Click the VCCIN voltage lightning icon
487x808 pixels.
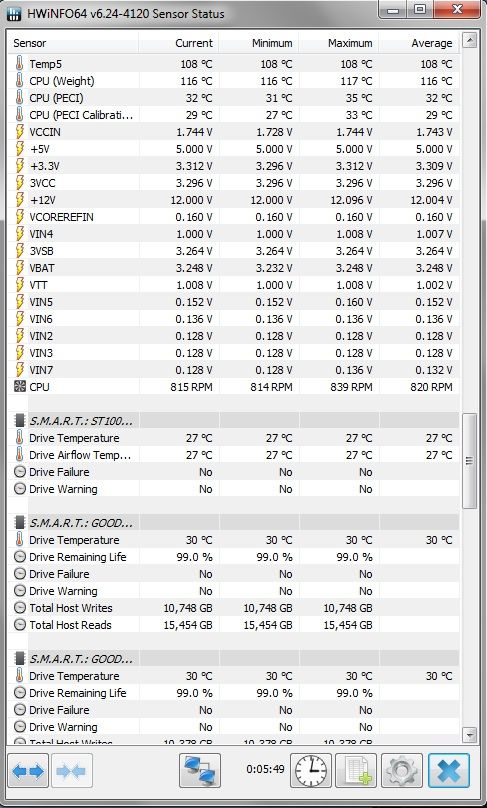click(x=20, y=132)
